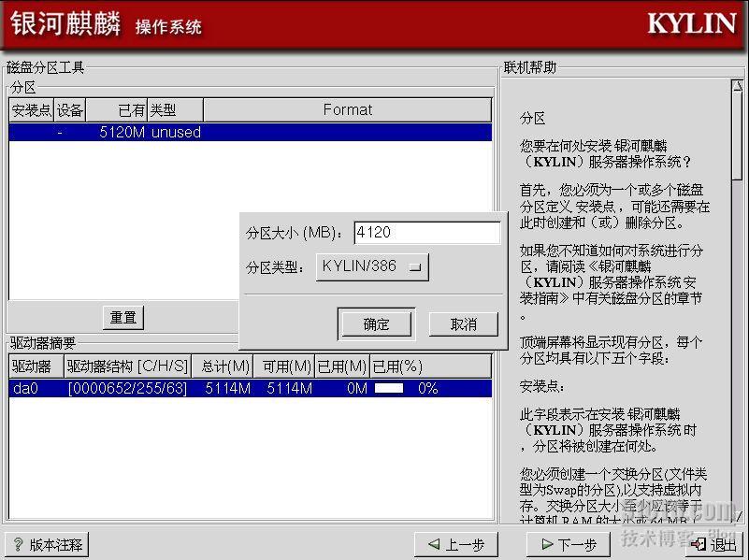Click the 0% used cell for da0
749x560 pixels.
tap(427, 388)
